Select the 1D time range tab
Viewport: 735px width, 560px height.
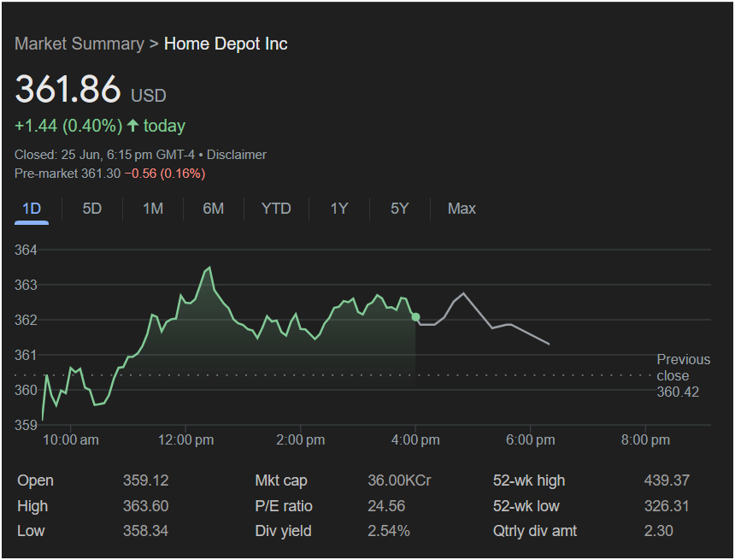pyautogui.click(x=32, y=209)
